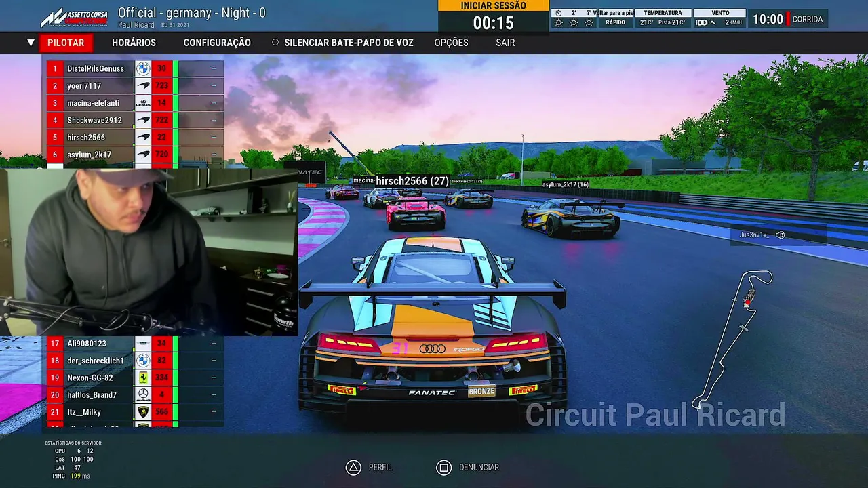868x488 pixels.
Task: Click the sun icon under the 7' forecast
Action: [x=589, y=23]
